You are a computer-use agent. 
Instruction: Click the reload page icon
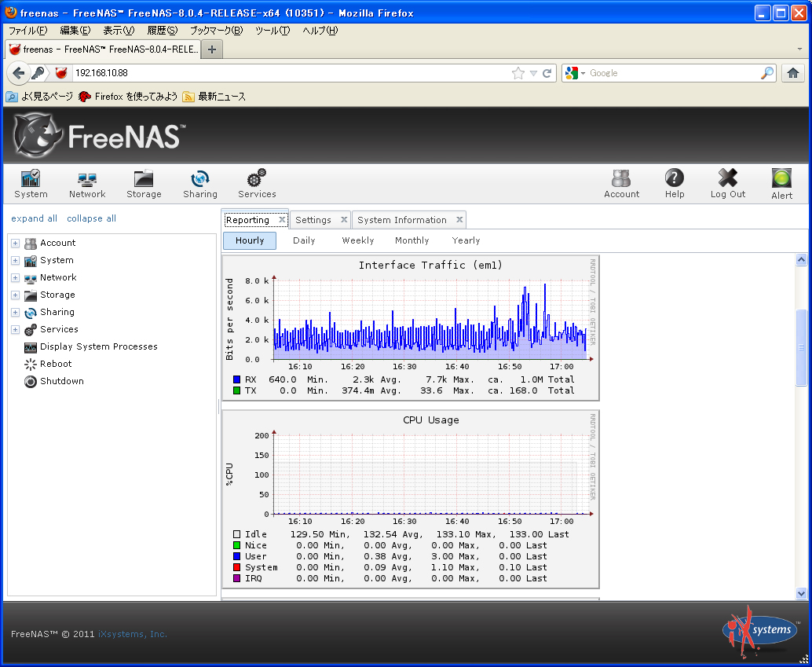coord(547,73)
